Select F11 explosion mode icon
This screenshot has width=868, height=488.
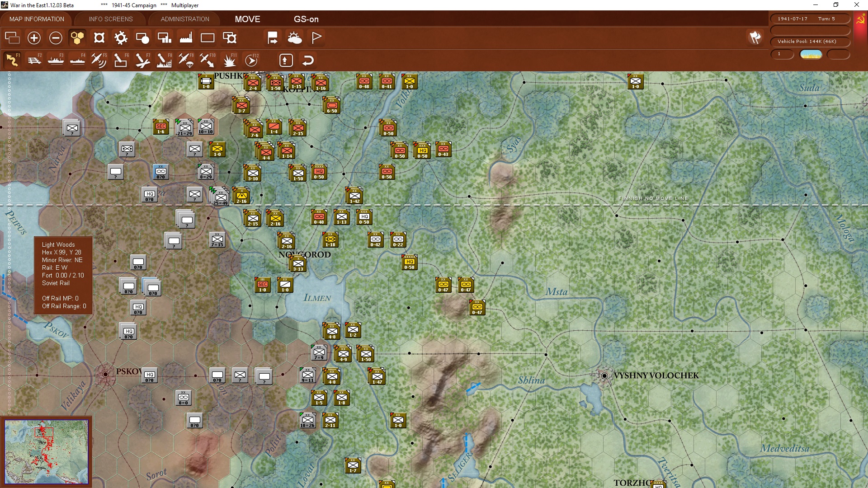(x=229, y=60)
